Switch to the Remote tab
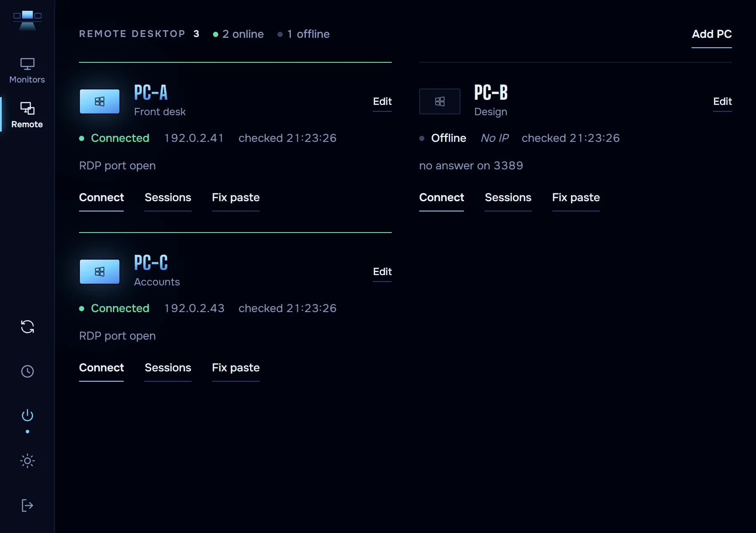 (27, 115)
